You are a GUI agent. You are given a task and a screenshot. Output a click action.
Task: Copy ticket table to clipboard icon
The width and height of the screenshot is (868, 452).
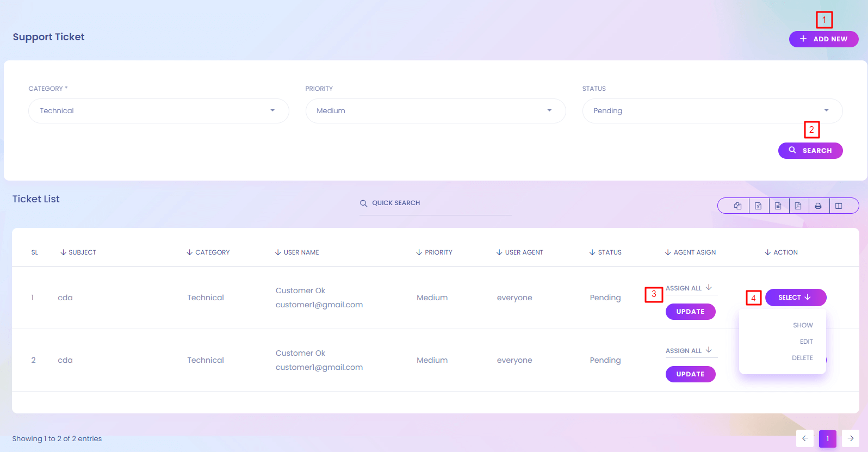click(x=737, y=206)
